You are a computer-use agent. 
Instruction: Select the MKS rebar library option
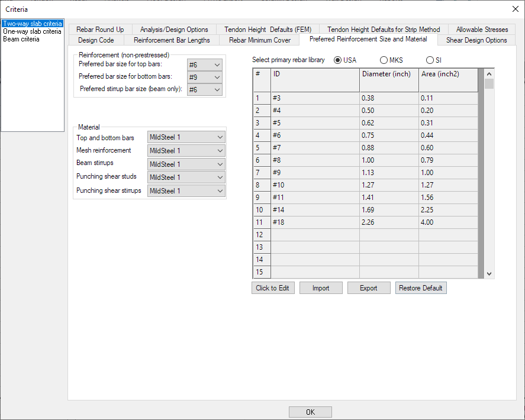point(384,60)
